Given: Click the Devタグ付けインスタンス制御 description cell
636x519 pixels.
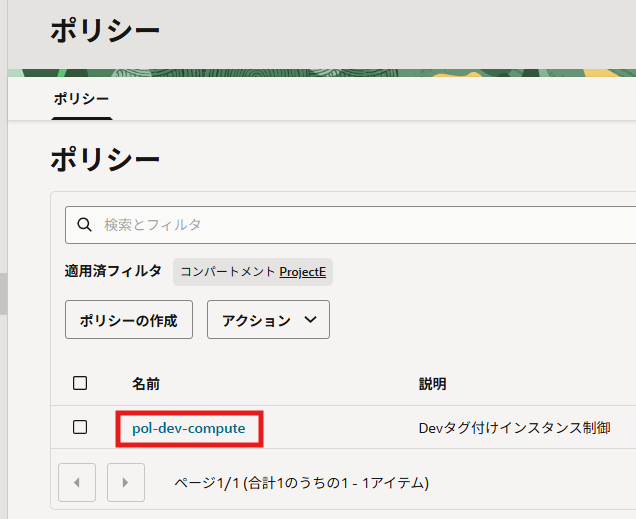Looking at the screenshot, I should click(x=513, y=428).
